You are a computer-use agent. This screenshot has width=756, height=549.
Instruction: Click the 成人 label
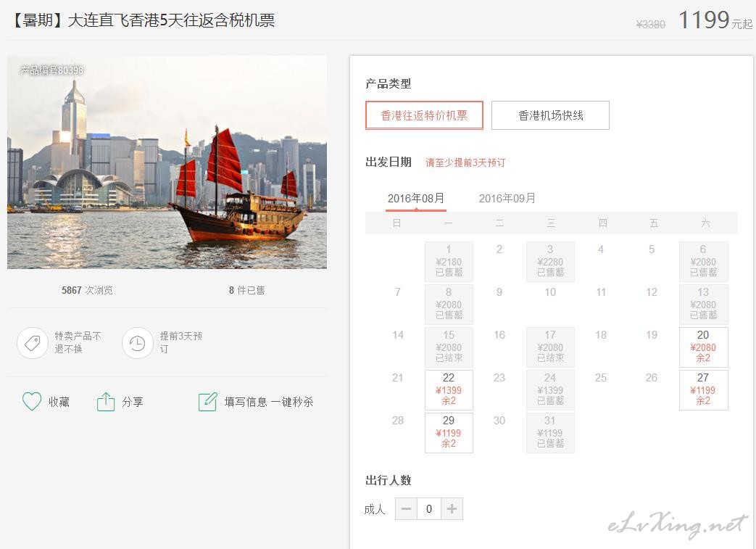pyautogui.click(x=375, y=509)
